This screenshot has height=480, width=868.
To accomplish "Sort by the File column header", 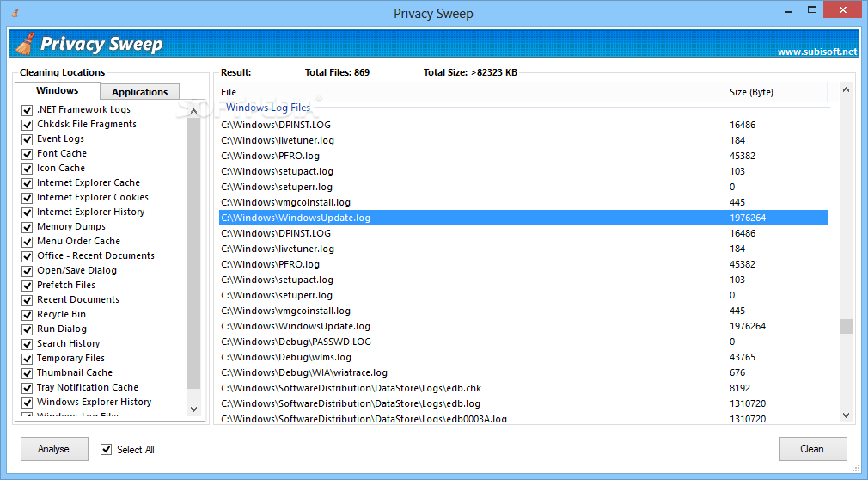I will [471, 92].
